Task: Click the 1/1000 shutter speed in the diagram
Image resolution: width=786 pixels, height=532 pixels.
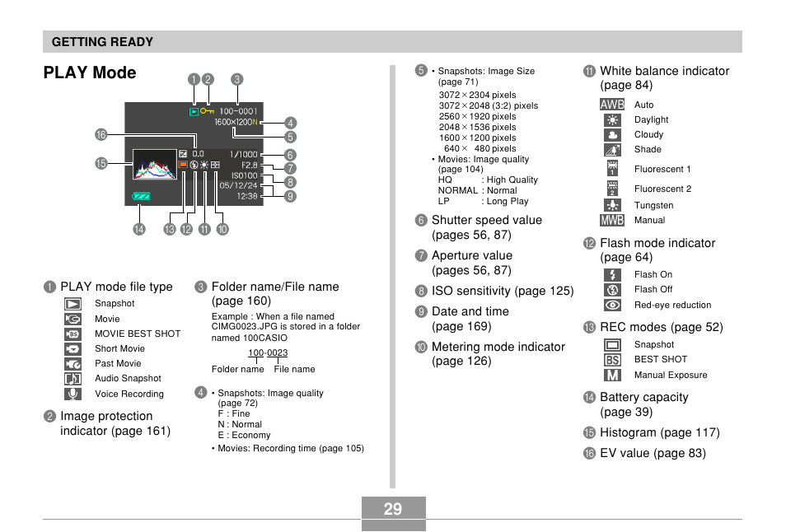Action: point(243,154)
